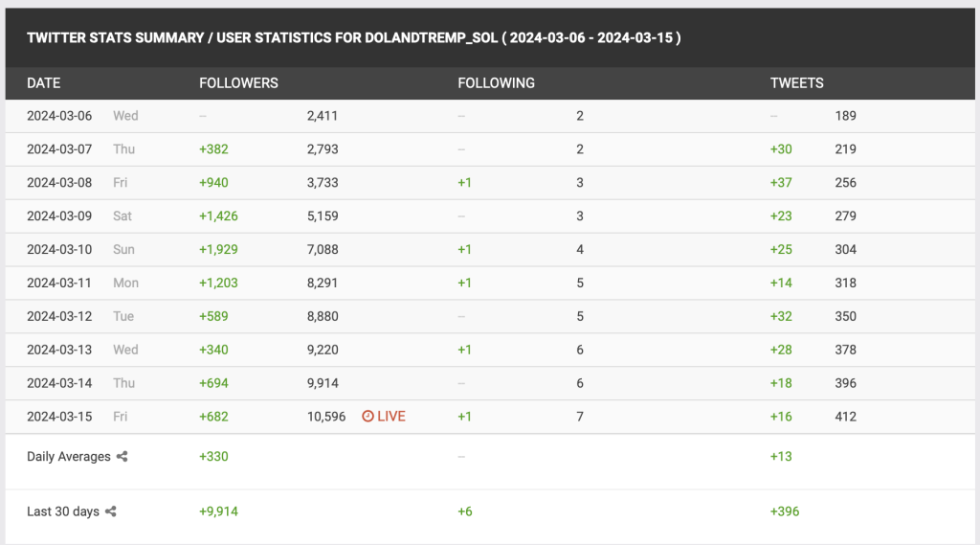Click the +1,929 follower gain value
This screenshot has height=545, width=980.
pyautogui.click(x=218, y=249)
